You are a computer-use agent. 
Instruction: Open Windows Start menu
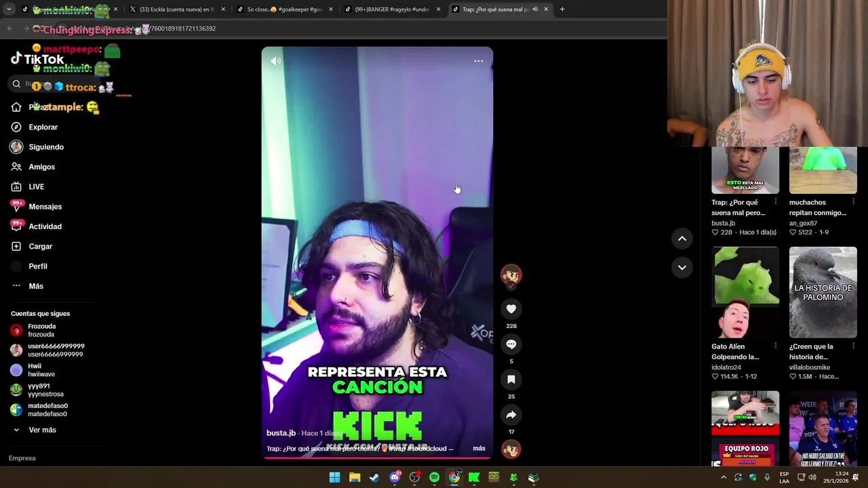point(334,478)
